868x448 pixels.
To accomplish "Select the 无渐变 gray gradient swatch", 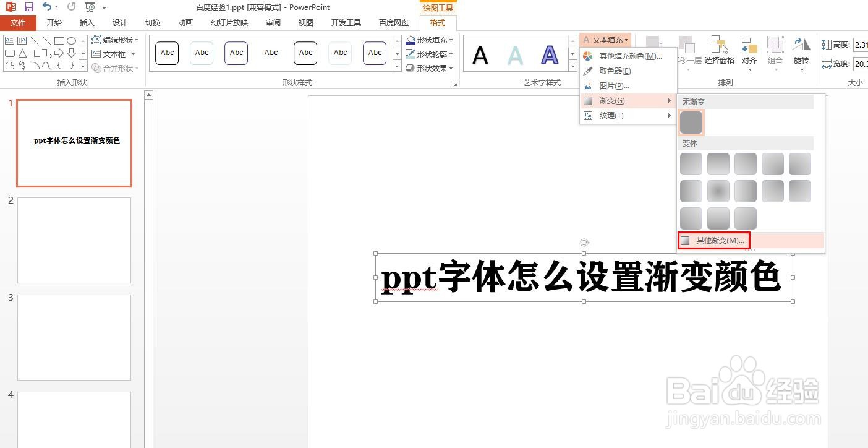I will 691,122.
